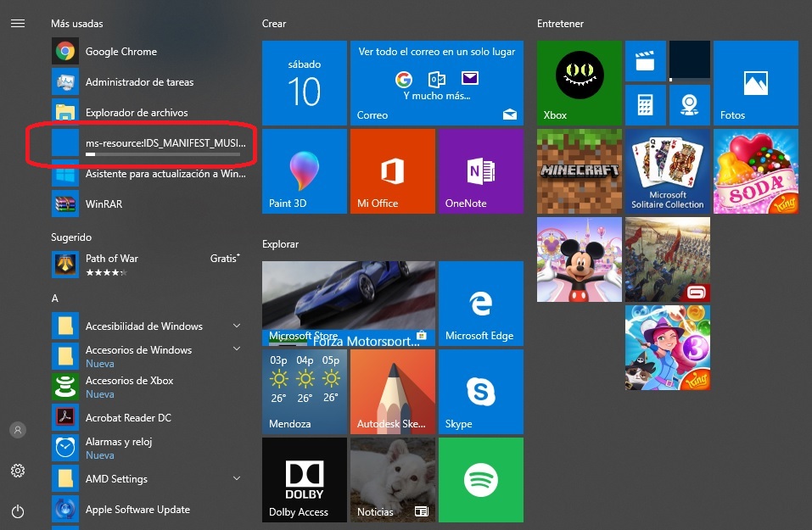
Task: Open Accesorios de Xbox app
Action: (x=150, y=387)
